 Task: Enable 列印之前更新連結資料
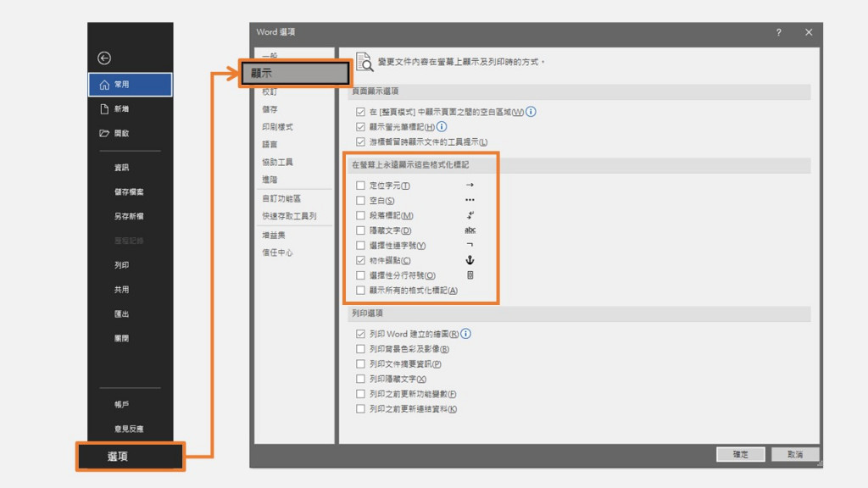pyautogui.click(x=360, y=409)
